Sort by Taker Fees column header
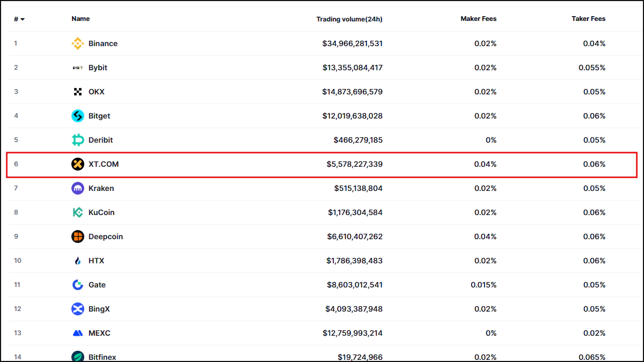This screenshot has width=644, height=362. click(589, 19)
